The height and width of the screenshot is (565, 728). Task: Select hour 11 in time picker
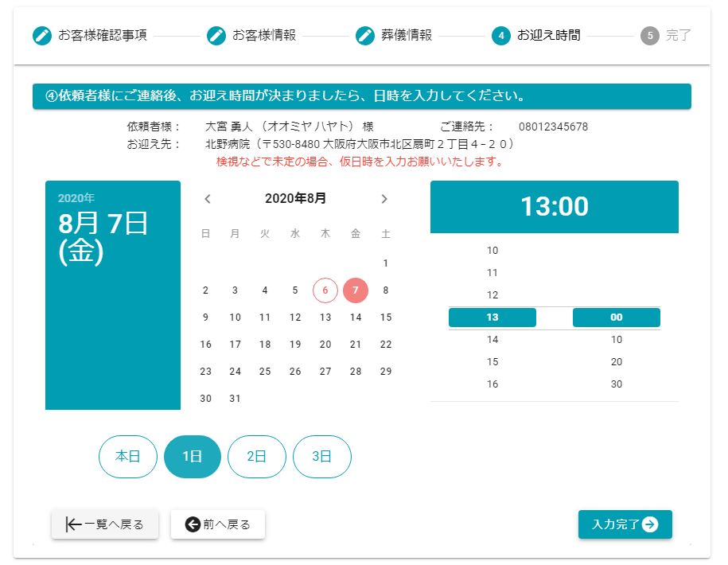(492, 273)
